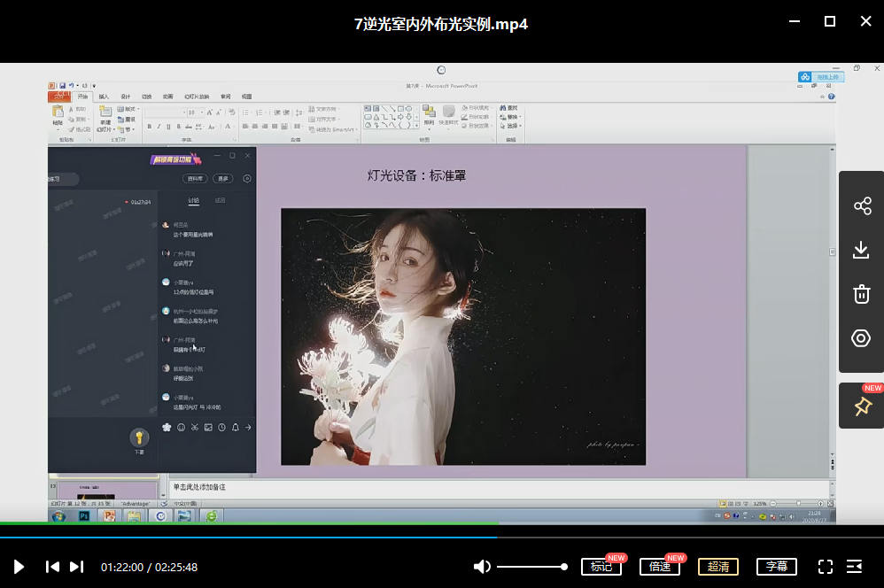Skip to the previous video

coord(52,567)
